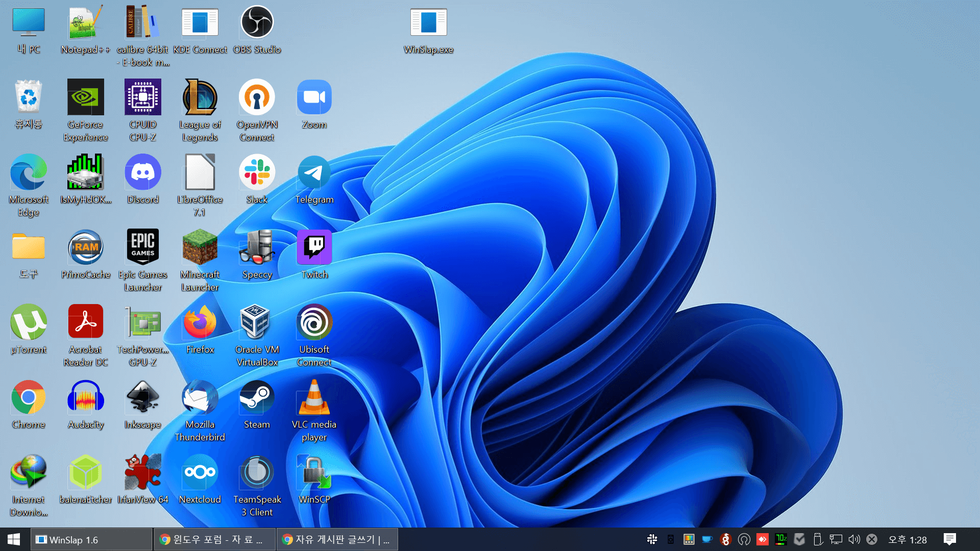The width and height of the screenshot is (980, 551).
Task: Select the Speccy shortcut
Action: (x=257, y=254)
